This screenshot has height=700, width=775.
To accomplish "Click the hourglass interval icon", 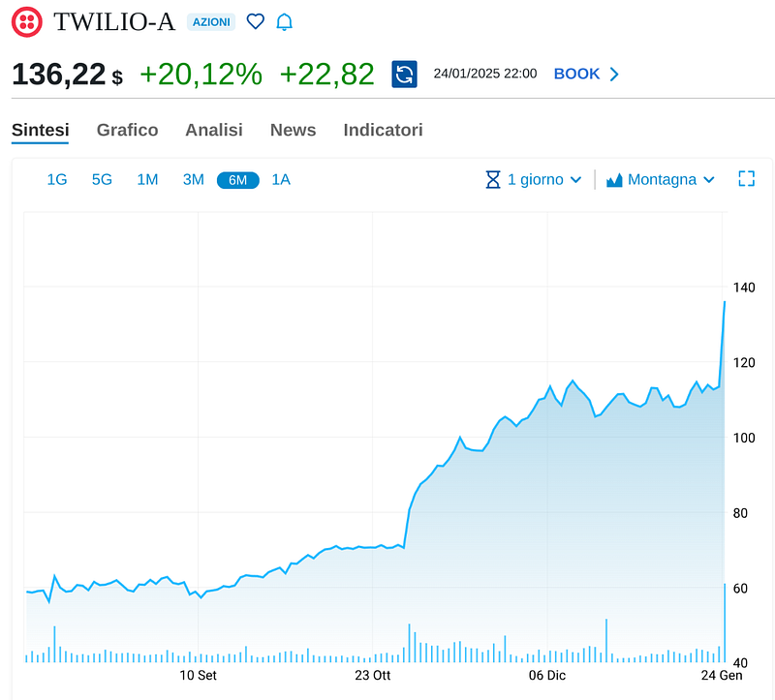I will click(493, 179).
